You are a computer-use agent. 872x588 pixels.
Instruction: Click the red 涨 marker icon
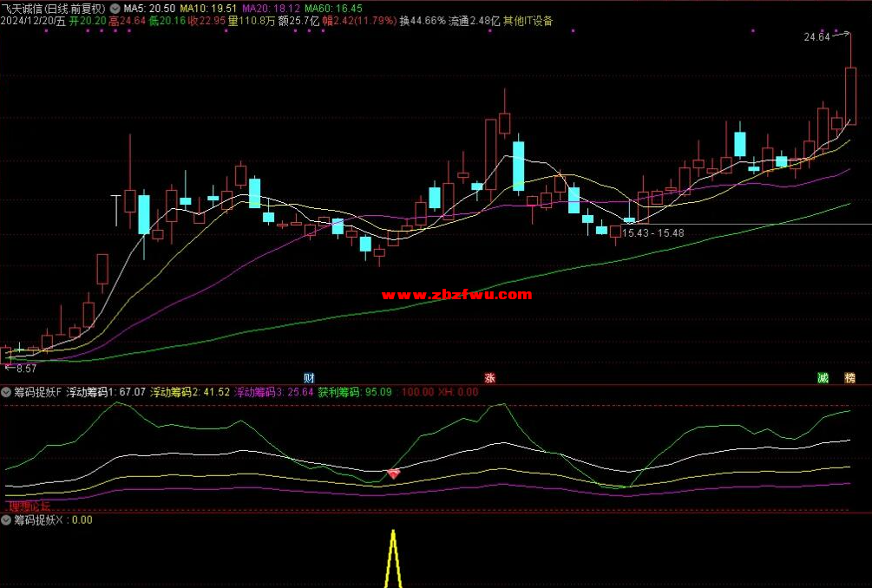pos(489,378)
